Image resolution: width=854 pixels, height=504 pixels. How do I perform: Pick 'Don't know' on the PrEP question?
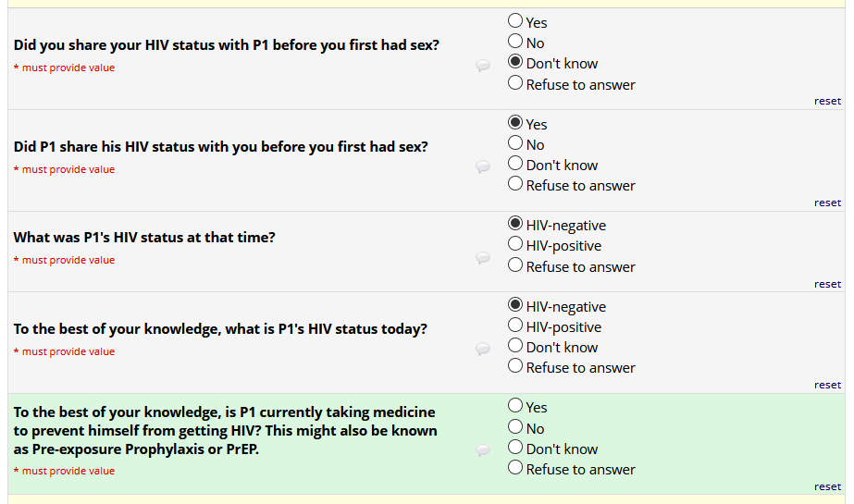(x=515, y=448)
